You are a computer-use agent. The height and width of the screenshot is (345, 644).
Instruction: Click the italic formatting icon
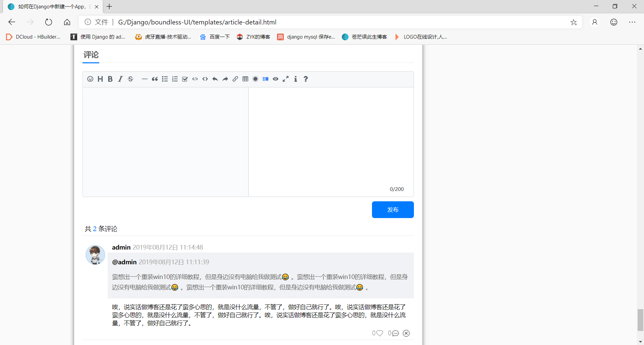[120, 79]
